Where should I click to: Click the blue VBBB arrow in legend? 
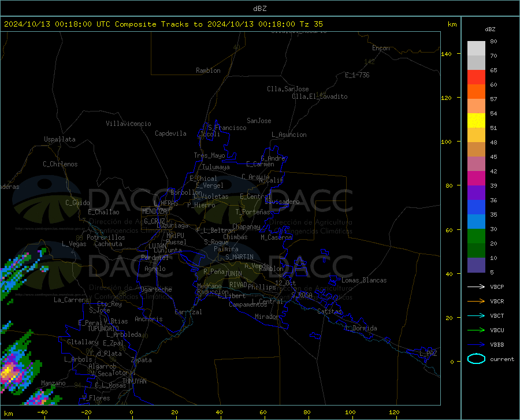476,345
